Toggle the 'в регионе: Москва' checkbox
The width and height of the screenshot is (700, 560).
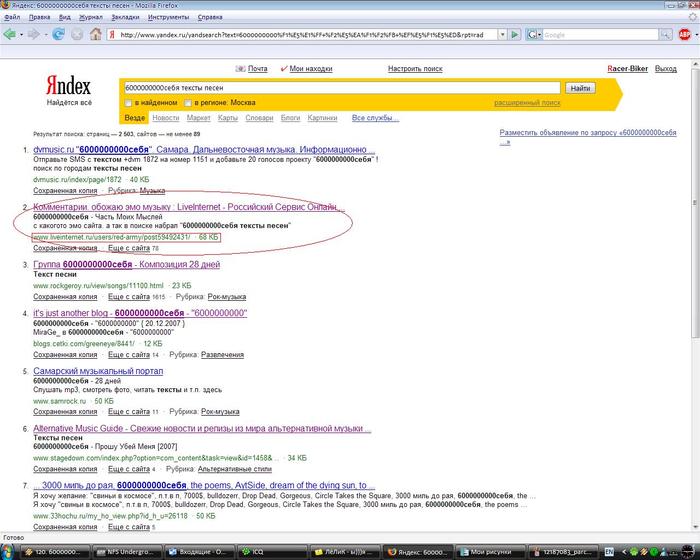coord(188,103)
